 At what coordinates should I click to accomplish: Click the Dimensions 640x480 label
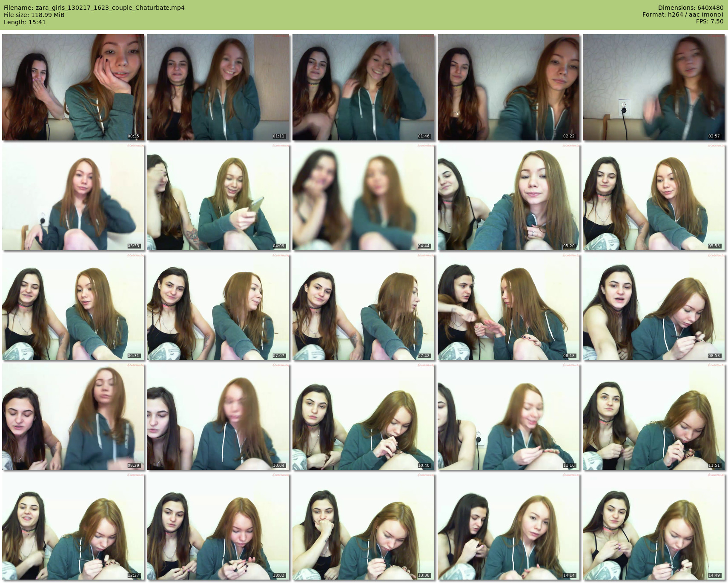pos(690,8)
